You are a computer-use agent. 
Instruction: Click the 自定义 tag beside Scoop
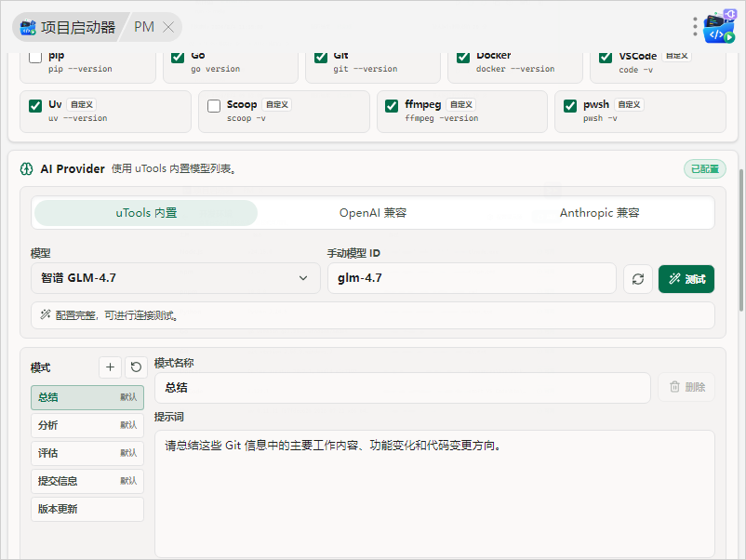pyautogui.click(x=277, y=105)
